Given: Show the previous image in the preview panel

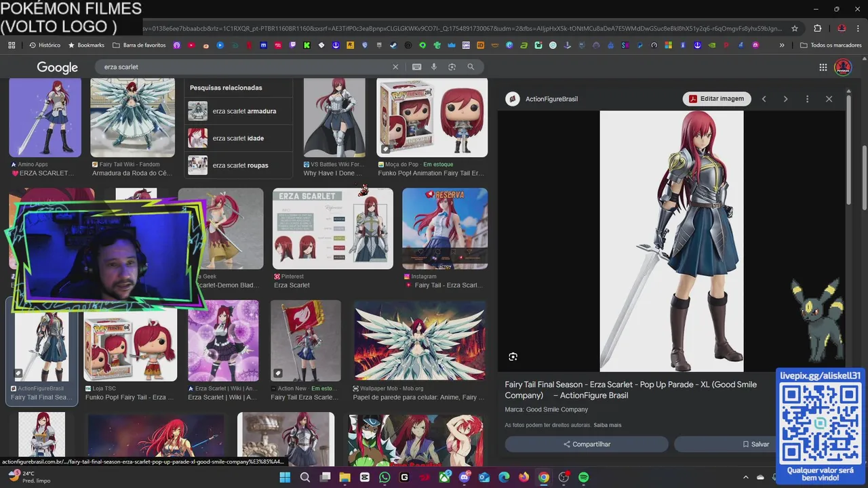Looking at the screenshot, I should click(x=764, y=99).
